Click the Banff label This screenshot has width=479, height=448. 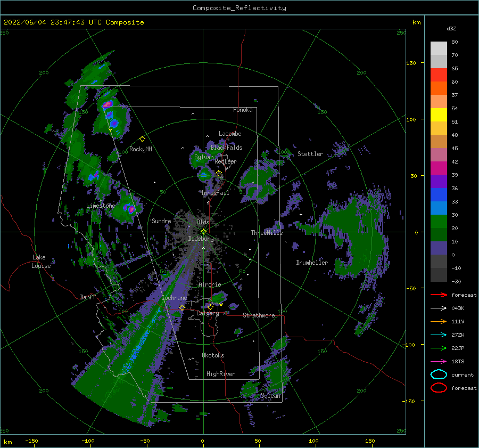pos(88,297)
